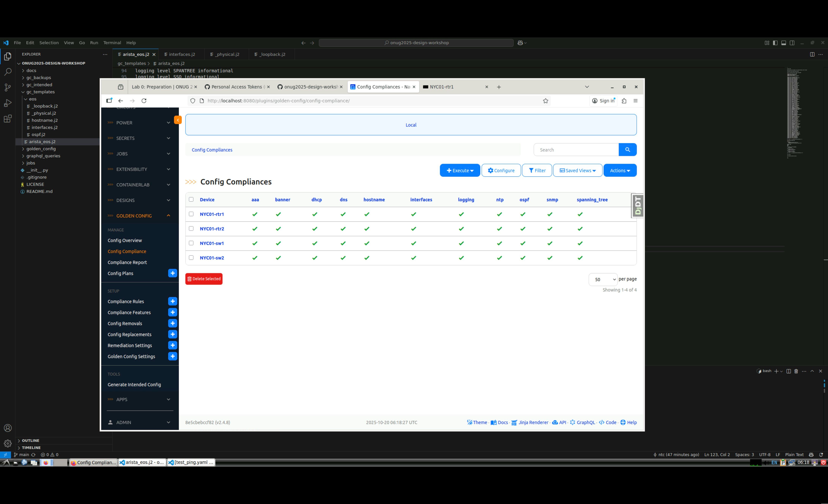Click orange sidebar collapse arrow

click(178, 120)
